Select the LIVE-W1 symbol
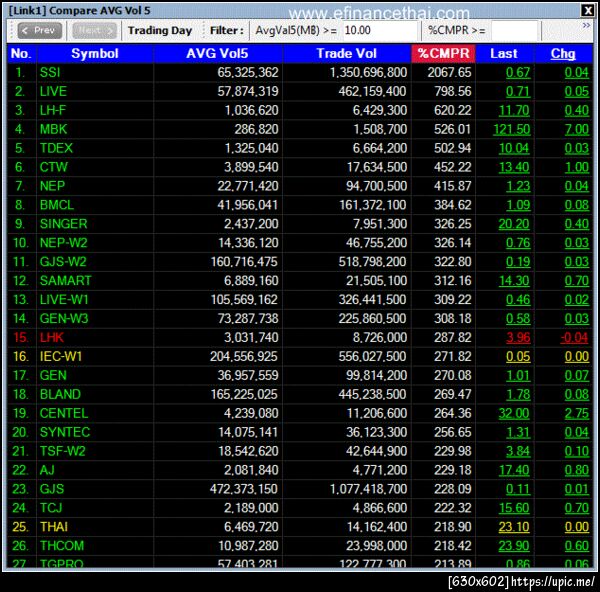The height and width of the screenshot is (592, 600). click(x=64, y=300)
